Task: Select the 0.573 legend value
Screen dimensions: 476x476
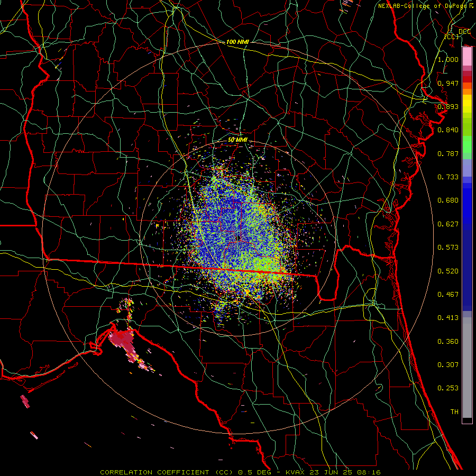Action: [448, 248]
